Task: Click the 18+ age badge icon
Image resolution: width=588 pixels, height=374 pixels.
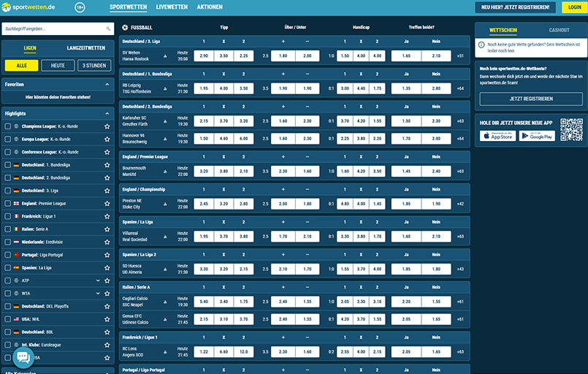Action: pyautogui.click(x=80, y=7)
